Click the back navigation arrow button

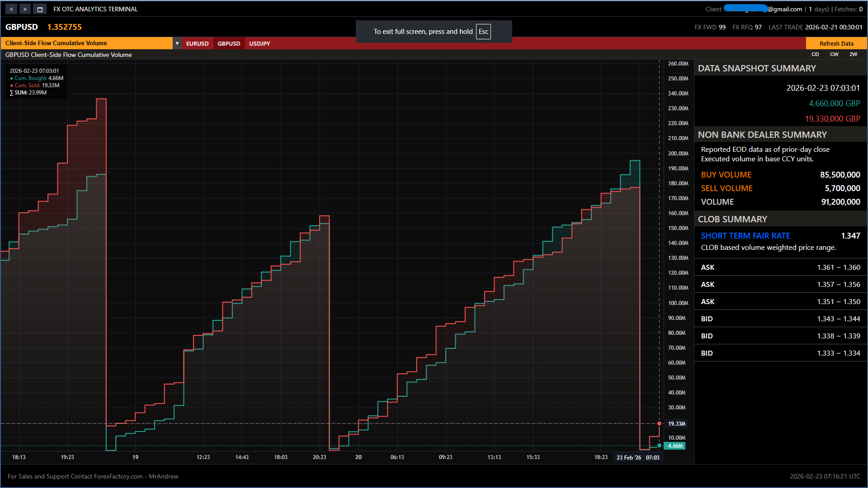pyautogui.click(x=11, y=9)
